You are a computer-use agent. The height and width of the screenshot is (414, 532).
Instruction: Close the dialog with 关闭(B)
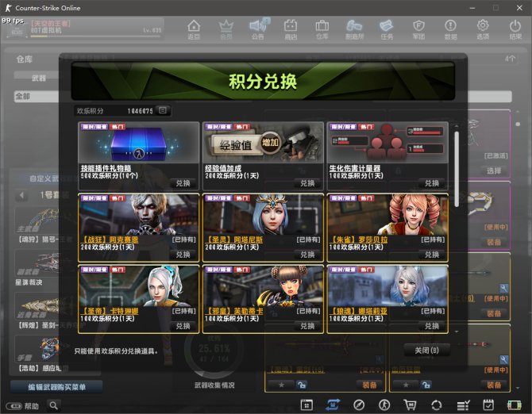(427, 351)
